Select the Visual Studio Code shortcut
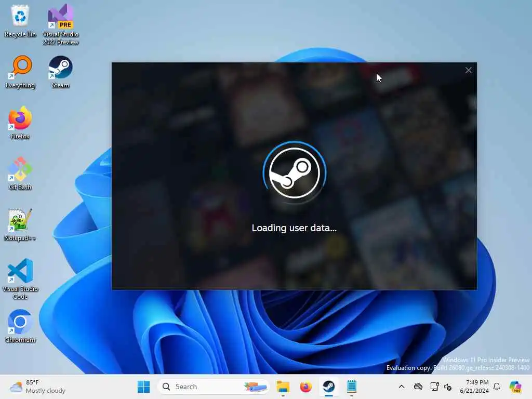 pyautogui.click(x=20, y=279)
